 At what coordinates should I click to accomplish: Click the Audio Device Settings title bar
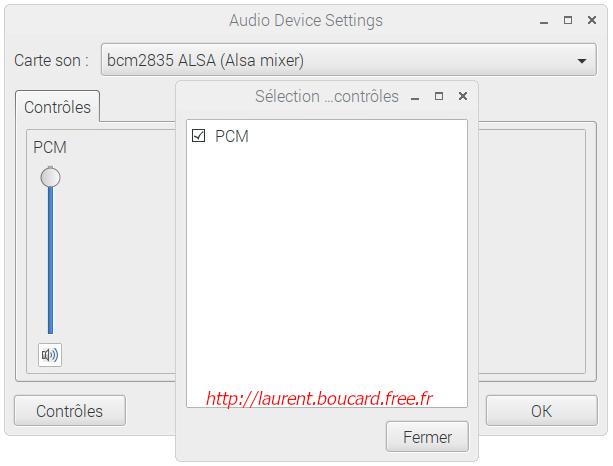click(306, 20)
